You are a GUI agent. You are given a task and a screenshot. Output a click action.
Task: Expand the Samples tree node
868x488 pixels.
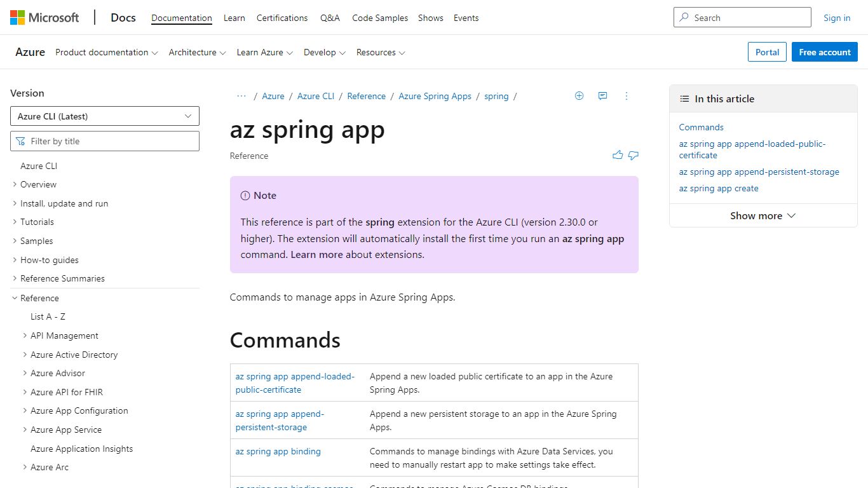coord(15,241)
